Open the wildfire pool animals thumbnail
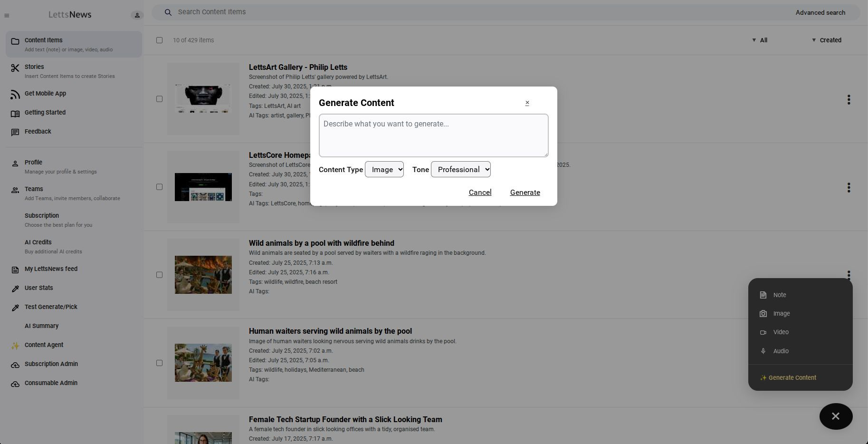 tap(203, 275)
